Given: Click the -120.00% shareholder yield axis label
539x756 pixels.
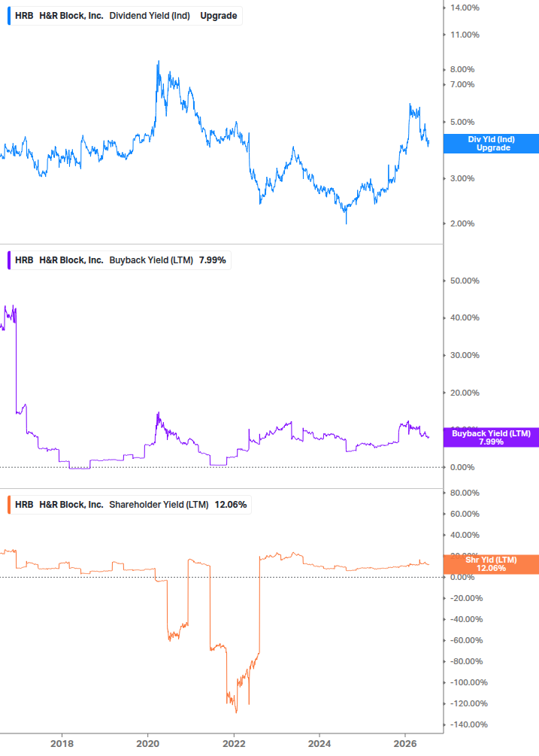Looking at the screenshot, I should click(x=468, y=704).
